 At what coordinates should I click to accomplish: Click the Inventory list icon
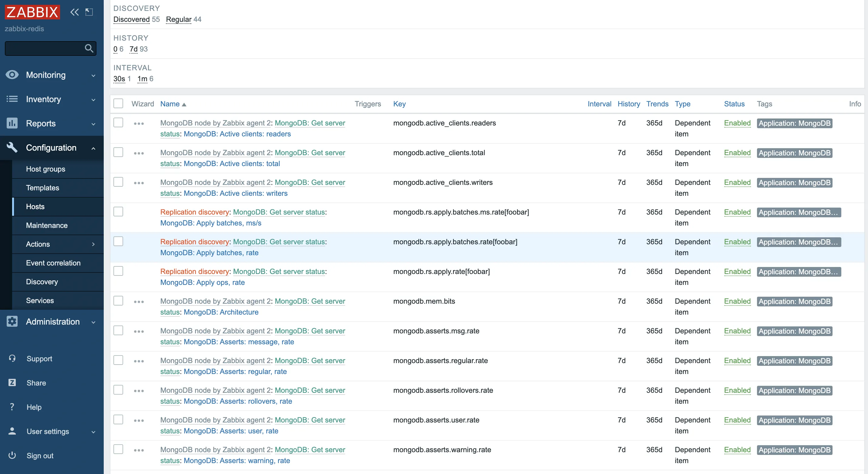pos(12,99)
